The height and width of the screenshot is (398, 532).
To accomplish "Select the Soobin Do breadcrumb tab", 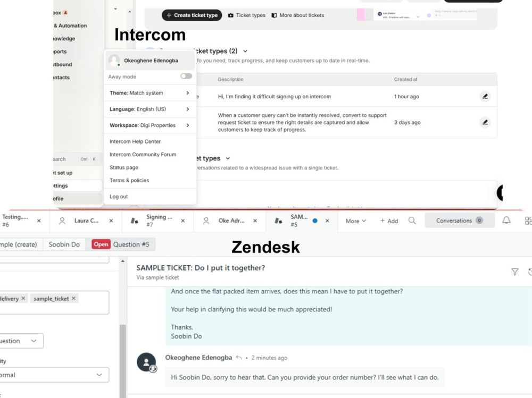I will [x=64, y=244].
